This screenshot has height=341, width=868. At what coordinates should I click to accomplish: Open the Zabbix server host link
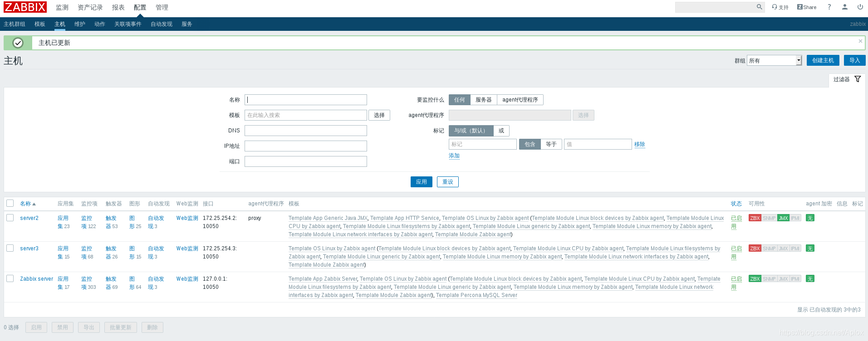[36, 279]
